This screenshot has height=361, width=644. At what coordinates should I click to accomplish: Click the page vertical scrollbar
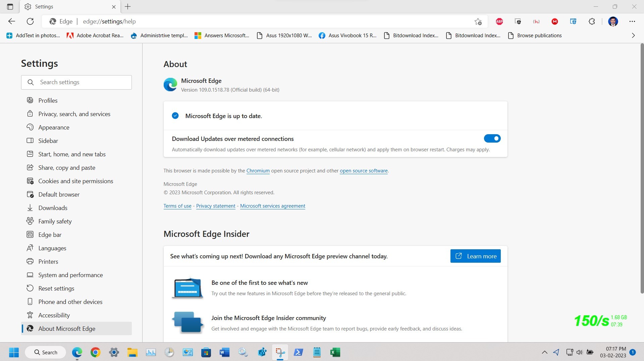click(x=642, y=168)
